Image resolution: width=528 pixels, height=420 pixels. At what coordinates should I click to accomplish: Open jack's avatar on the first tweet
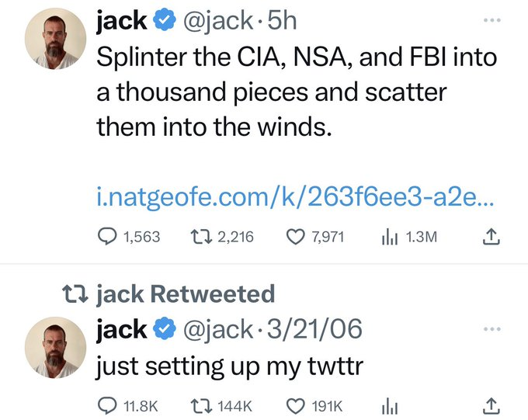(56, 40)
